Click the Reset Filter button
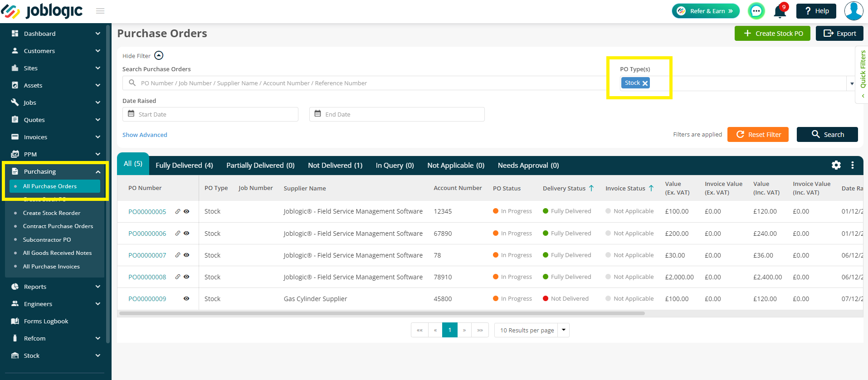 pos(758,135)
